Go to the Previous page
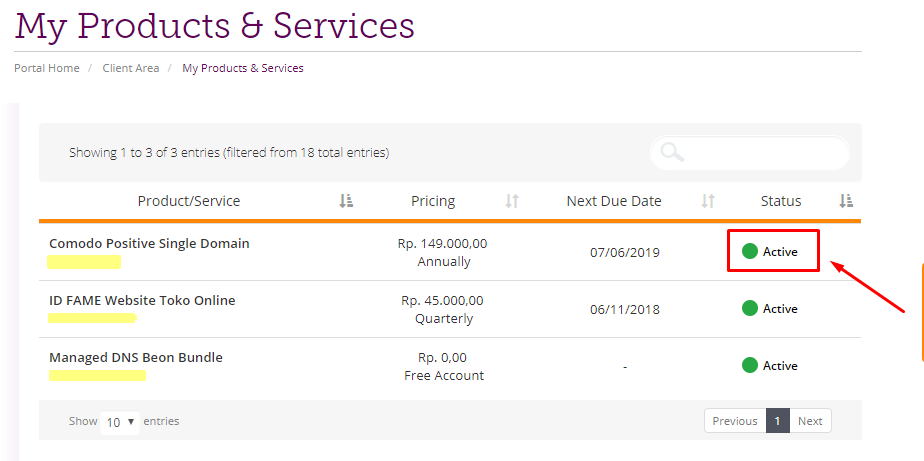 (x=735, y=421)
